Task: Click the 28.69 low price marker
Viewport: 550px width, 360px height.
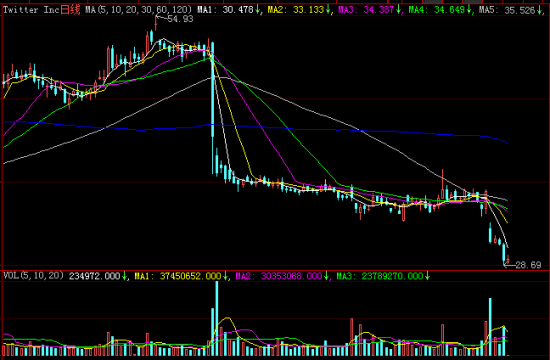Action: click(528, 265)
